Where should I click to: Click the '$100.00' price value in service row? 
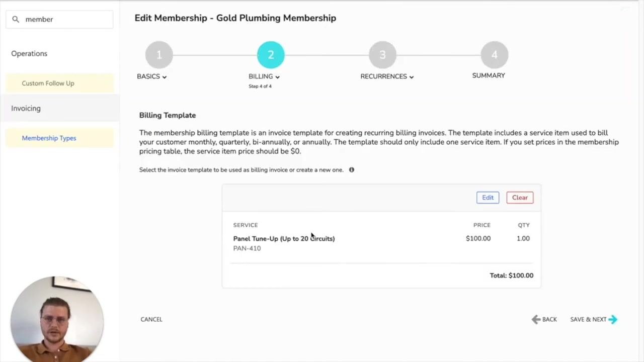(x=478, y=238)
